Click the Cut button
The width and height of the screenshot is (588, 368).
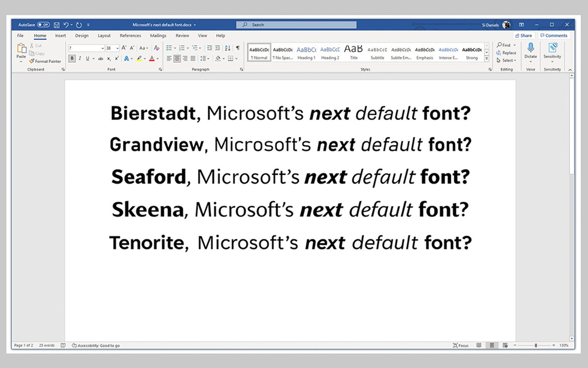tap(36, 46)
